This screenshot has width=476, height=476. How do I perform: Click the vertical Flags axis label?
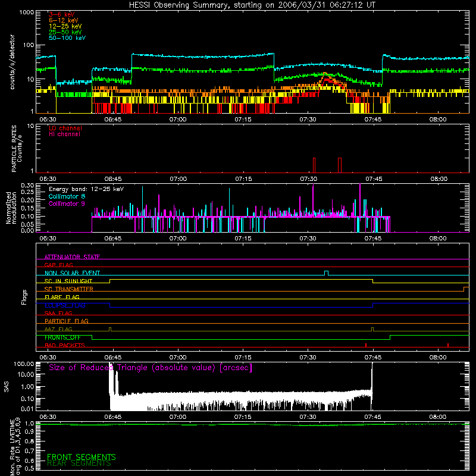24,297
